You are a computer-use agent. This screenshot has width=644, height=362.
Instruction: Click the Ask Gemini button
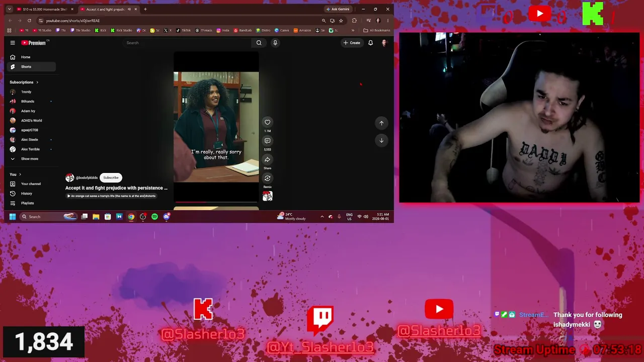[338, 9]
